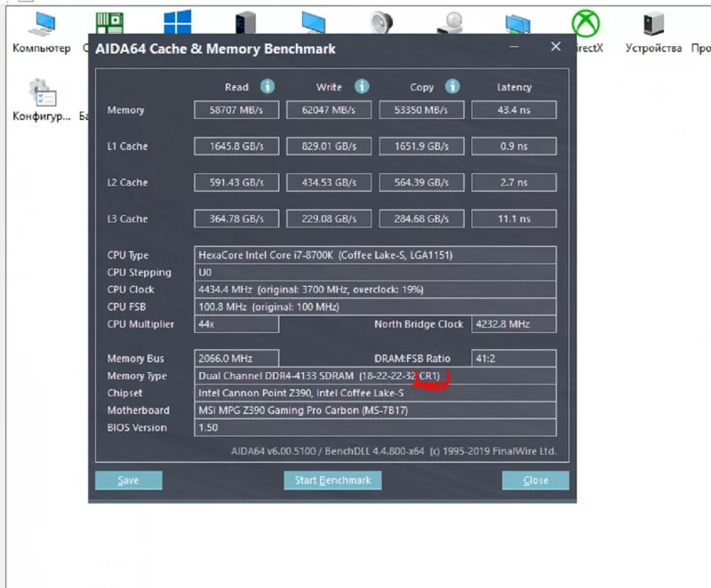This screenshot has height=588, width=711.
Task: Click Chipset field Intel Cannon Point Z390
Action: (x=375, y=393)
